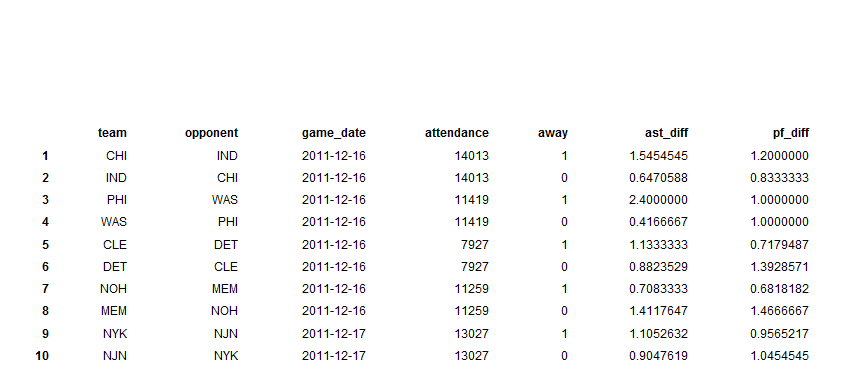The image size is (845, 389).
Task: Select the row 6 index number
Action: coord(45,267)
